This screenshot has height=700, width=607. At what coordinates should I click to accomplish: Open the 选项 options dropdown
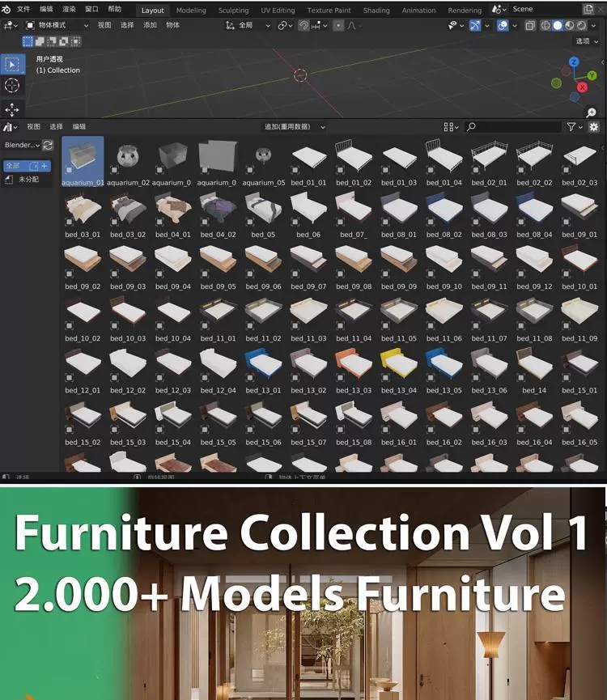(x=587, y=41)
